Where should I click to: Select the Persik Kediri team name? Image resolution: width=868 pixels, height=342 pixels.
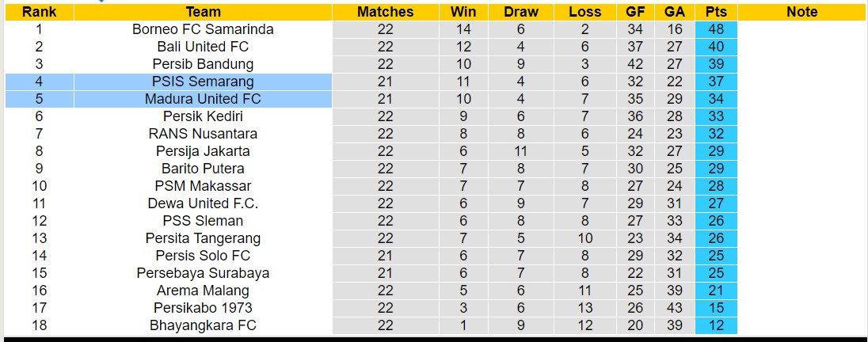[x=203, y=116]
